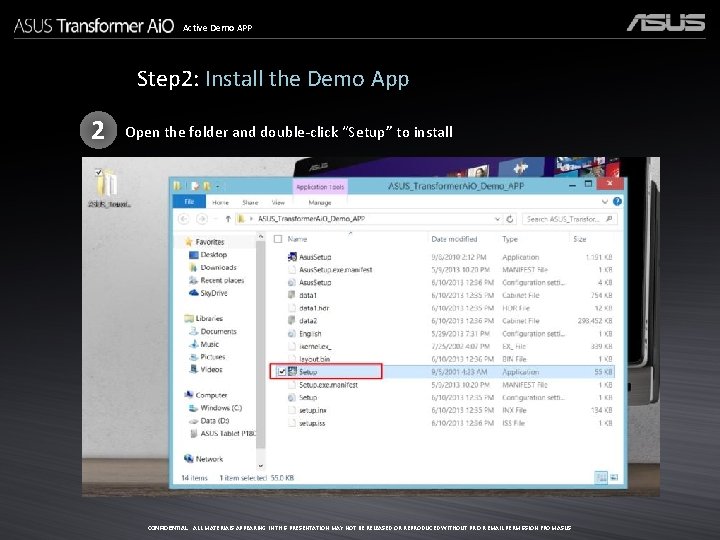720x540 pixels.
Task: Select the data1.hdr file name
Action: pyautogui.click(x=314, y=308)
